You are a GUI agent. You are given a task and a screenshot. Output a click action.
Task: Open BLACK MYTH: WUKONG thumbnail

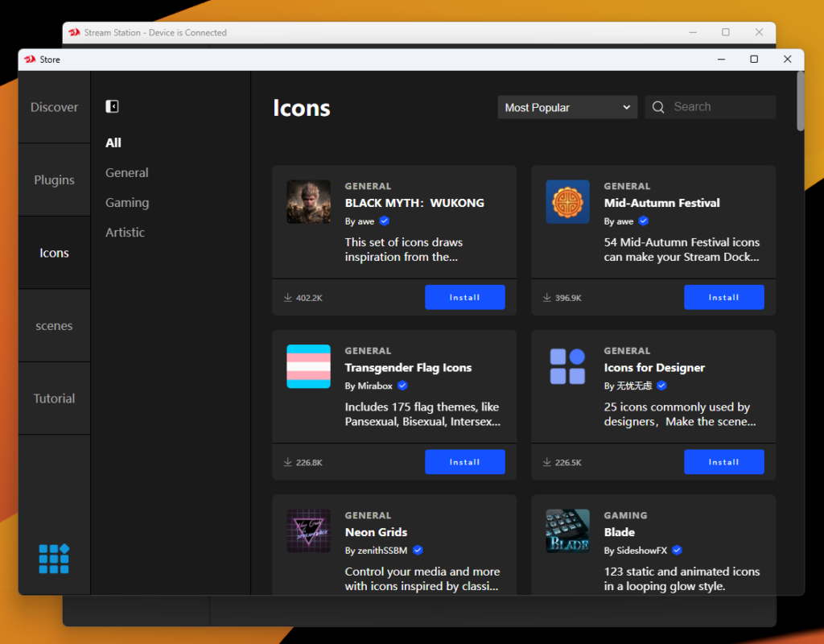308,202
